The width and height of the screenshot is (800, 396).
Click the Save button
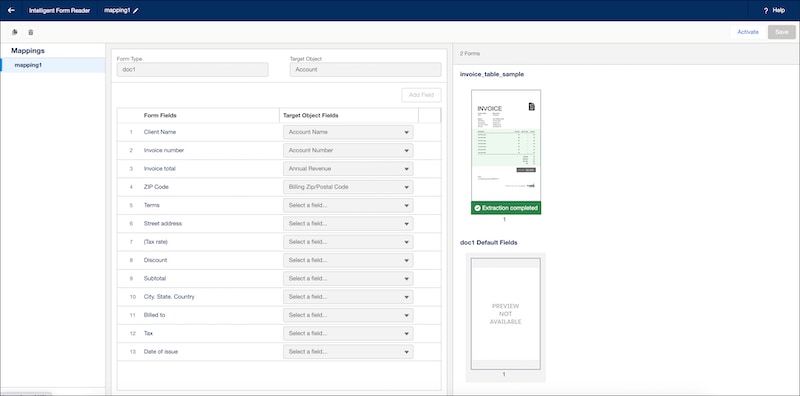pyautogui.click(x=782, y=32)
